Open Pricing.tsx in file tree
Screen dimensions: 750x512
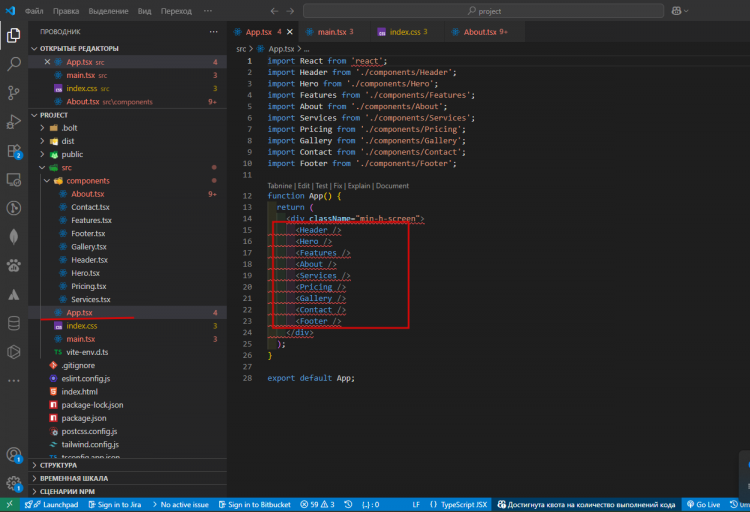coord(88,286)
